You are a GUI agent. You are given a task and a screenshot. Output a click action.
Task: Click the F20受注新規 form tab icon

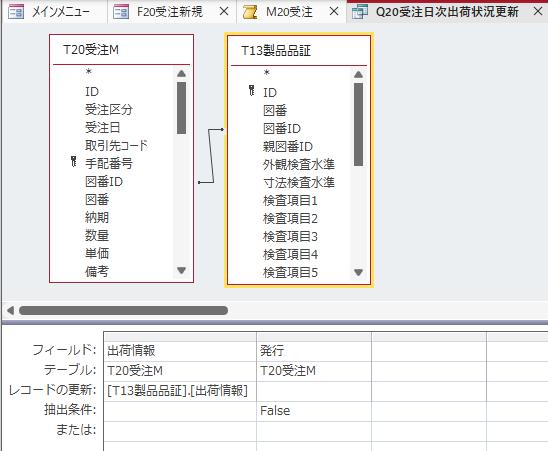coord(121,12)
